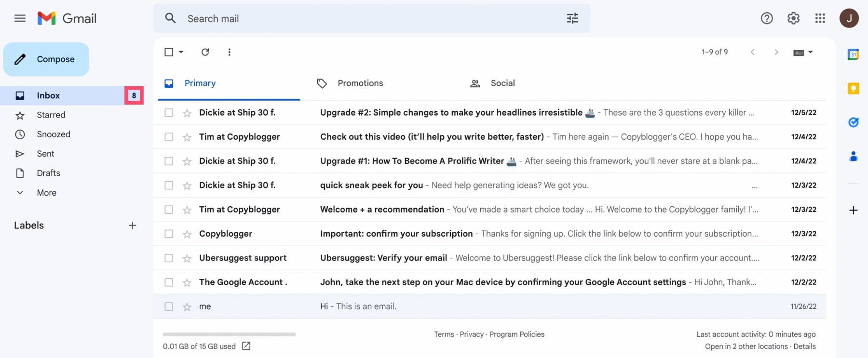
Task: Switch to the Social tab
Action: pos(502,83)
